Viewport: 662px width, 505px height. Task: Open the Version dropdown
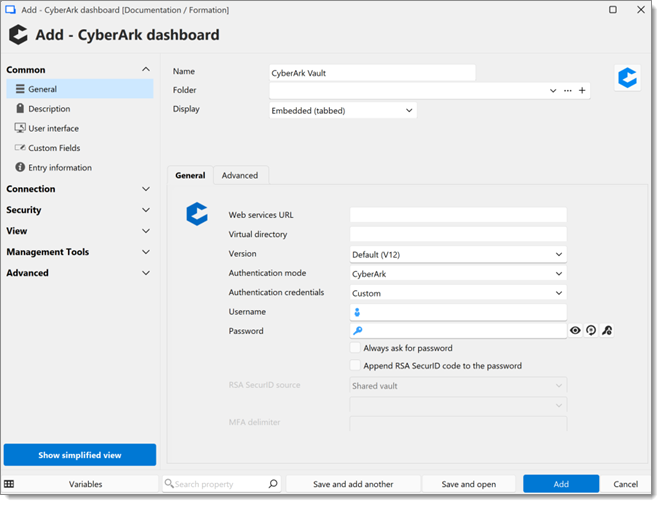[458, 255]
